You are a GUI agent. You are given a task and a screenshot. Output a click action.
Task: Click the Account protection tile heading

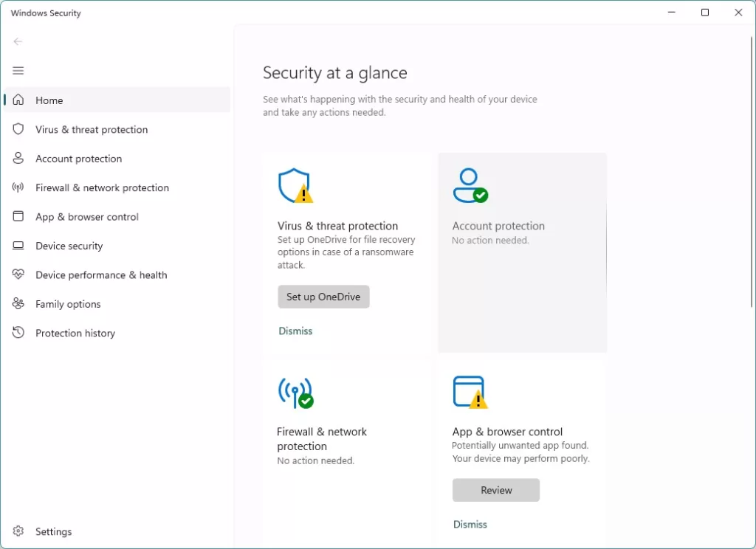(x=498, y=226)
